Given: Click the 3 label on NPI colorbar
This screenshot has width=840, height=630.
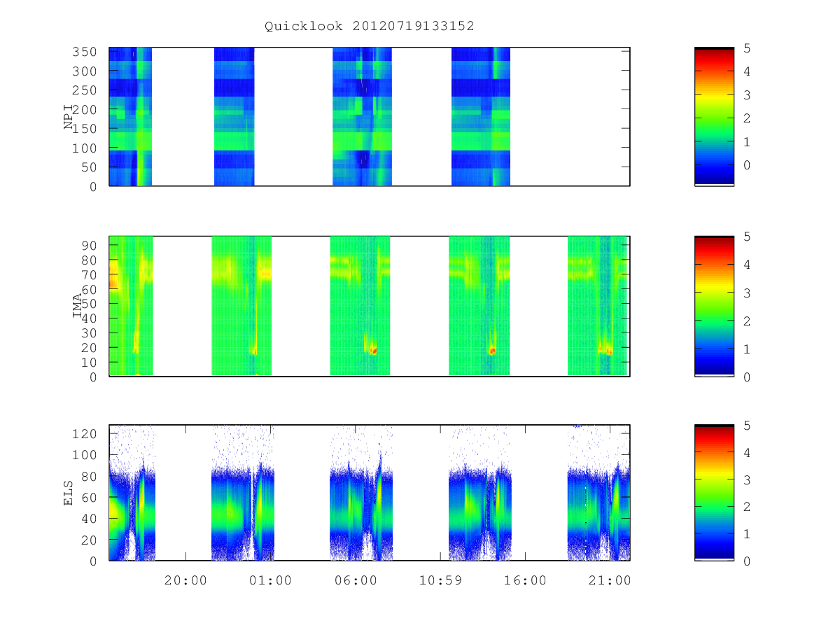Looking at the screenshot, I should [x=746, y=95].
